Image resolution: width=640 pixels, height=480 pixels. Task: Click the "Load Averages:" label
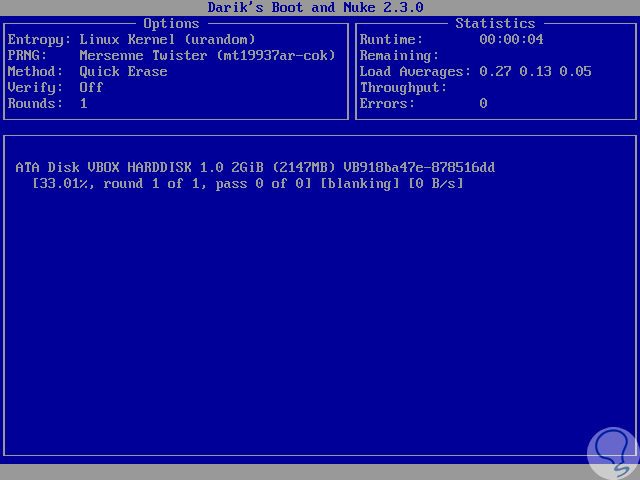coord(415,72)
